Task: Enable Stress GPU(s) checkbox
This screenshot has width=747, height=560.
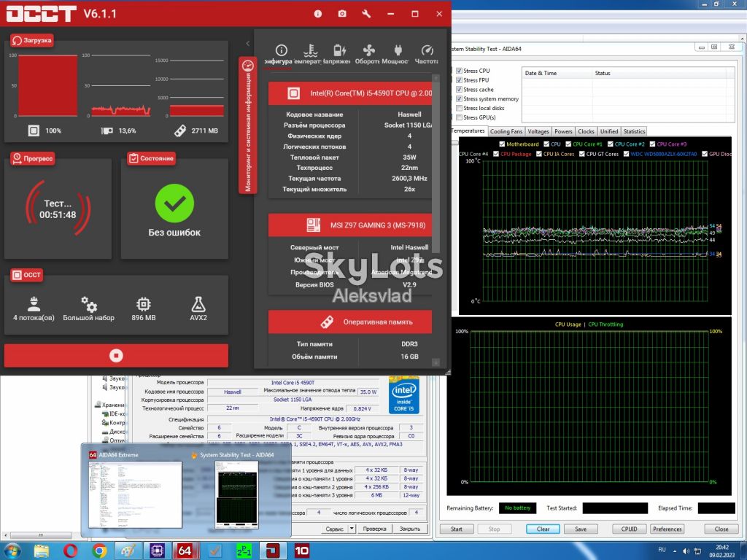Action: (460, 117)
